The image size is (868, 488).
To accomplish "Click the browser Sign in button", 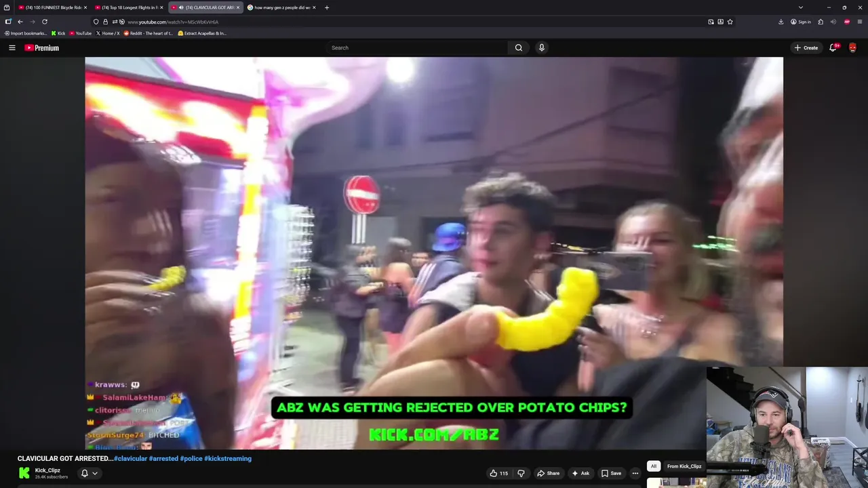I will [800, 22].
